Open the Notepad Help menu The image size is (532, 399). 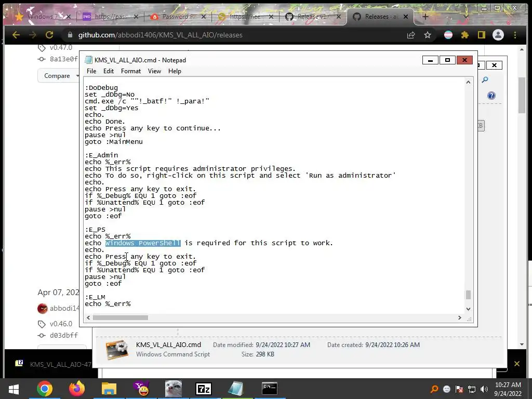(175, 71)
